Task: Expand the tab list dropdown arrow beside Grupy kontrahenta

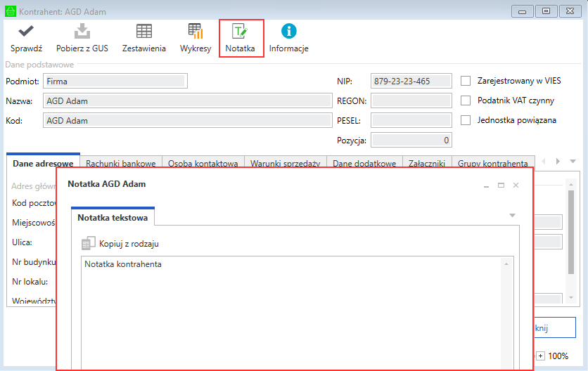Action: point(573,162)
